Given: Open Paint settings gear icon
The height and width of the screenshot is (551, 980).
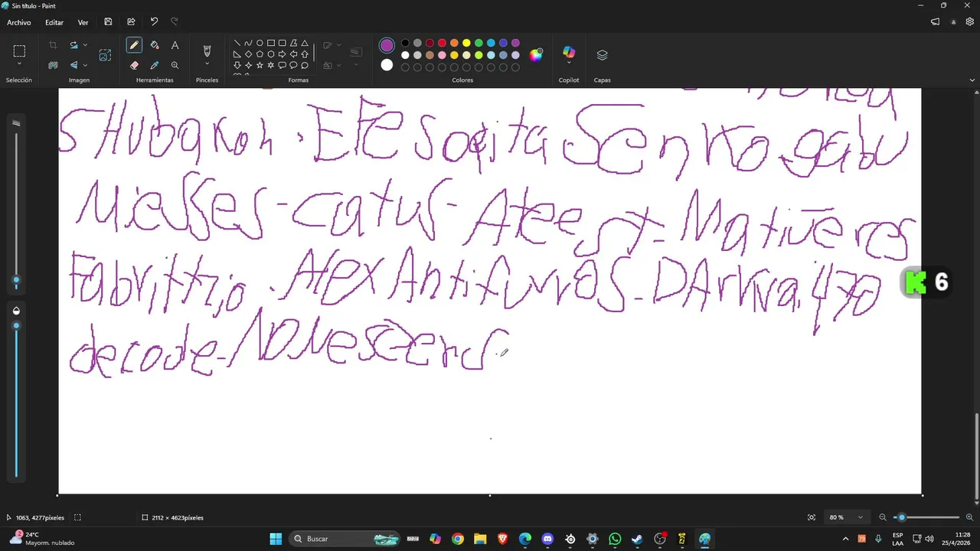Looking at the screenshot, I should click(969, 22).
